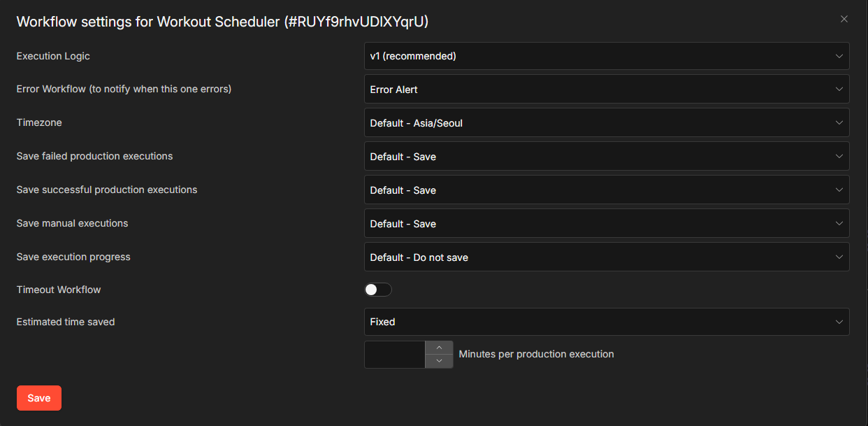868x426 pixels.
Task: Click the Save button
Action: 39,398
